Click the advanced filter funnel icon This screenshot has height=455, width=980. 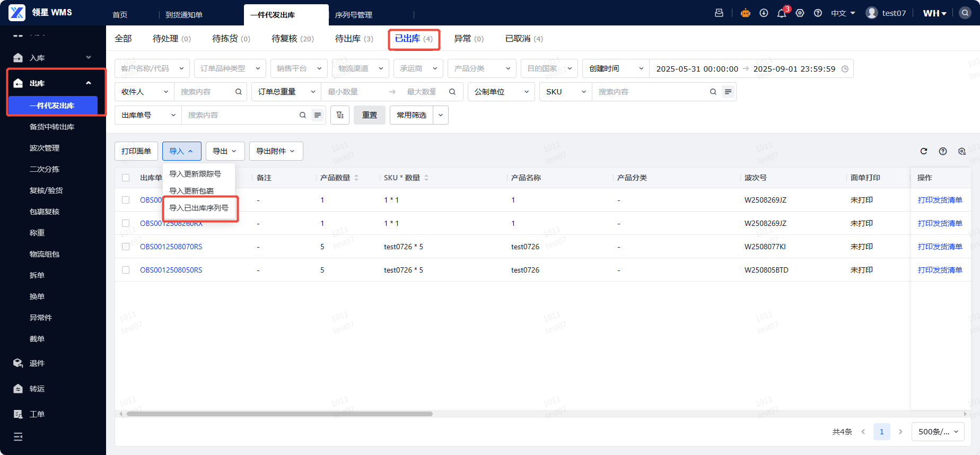tap(340, 115)
